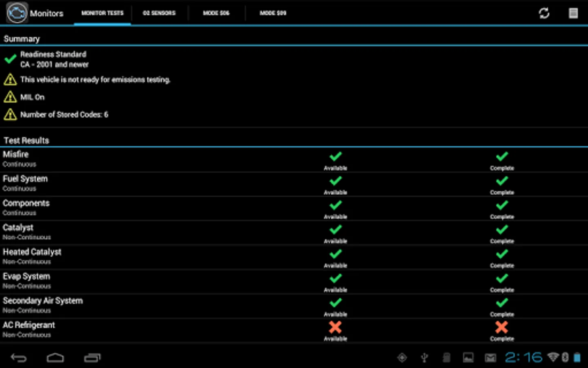
Task: Click Evap System Complete checkmark
Action: coord(502,278)
